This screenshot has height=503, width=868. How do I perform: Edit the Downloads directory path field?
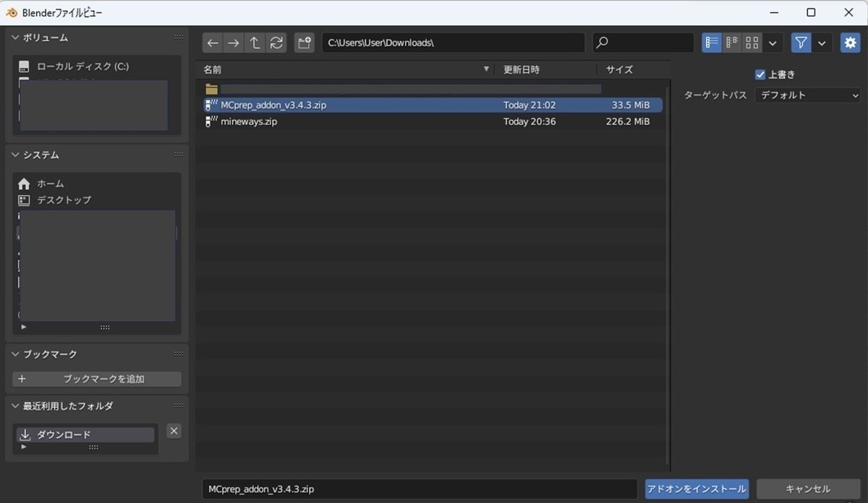(453, 43)
